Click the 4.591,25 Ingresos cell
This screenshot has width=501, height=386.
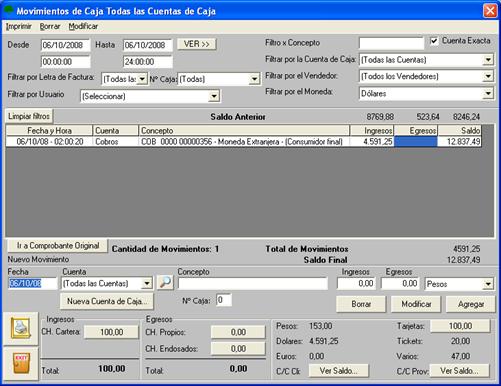(x=372, y=142)
